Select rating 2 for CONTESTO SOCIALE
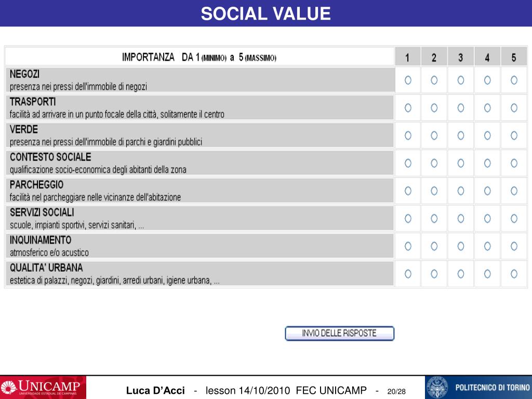This screenshot has height=399, width=532. coord(434,163)
